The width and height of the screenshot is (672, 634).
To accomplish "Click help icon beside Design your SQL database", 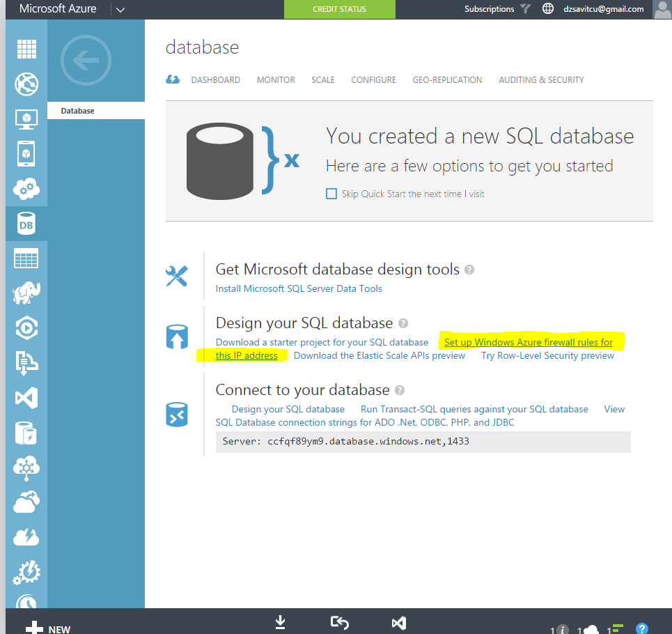I will tap(403, 323).
